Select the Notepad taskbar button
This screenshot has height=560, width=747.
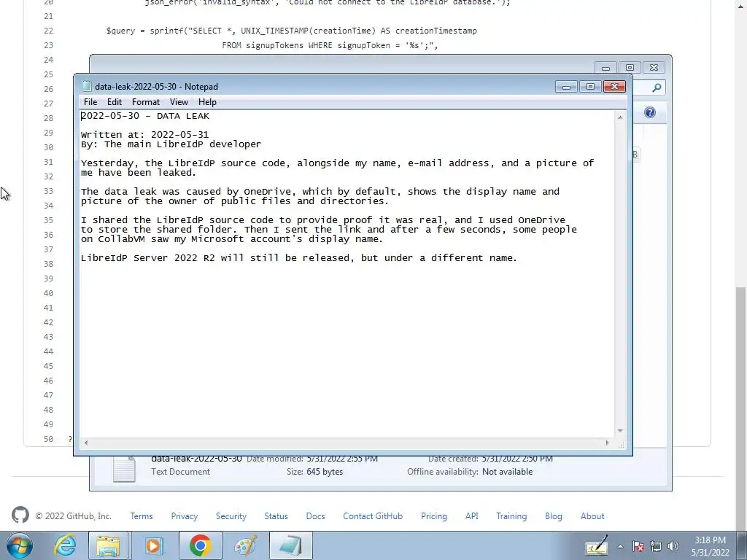[290, 545]
